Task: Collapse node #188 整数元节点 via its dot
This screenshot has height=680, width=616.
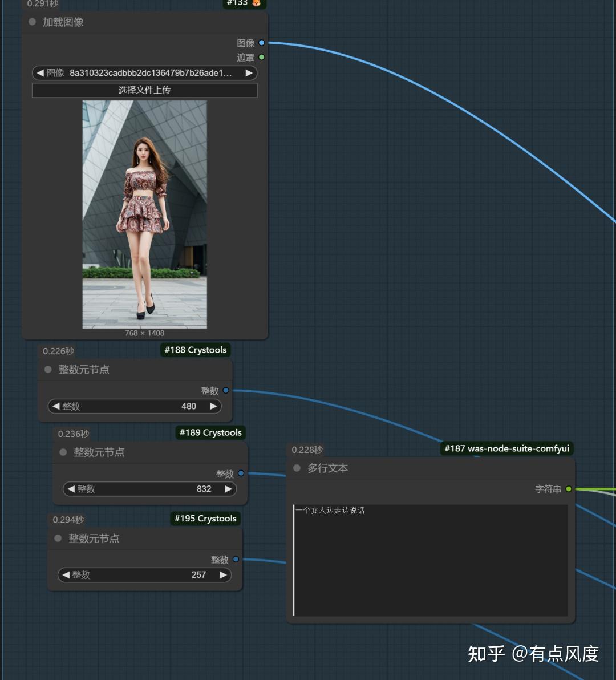Action: click(x=48, y=370)
